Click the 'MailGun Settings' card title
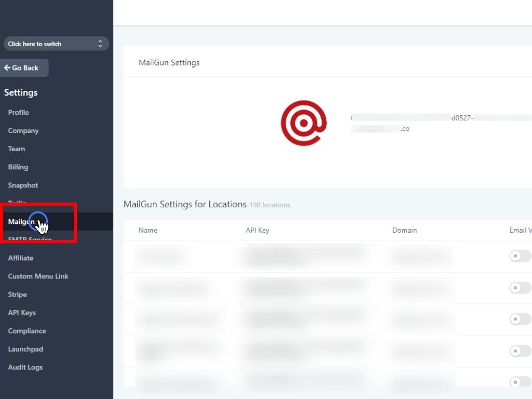532x399 pixels. [x=169, y=63]
